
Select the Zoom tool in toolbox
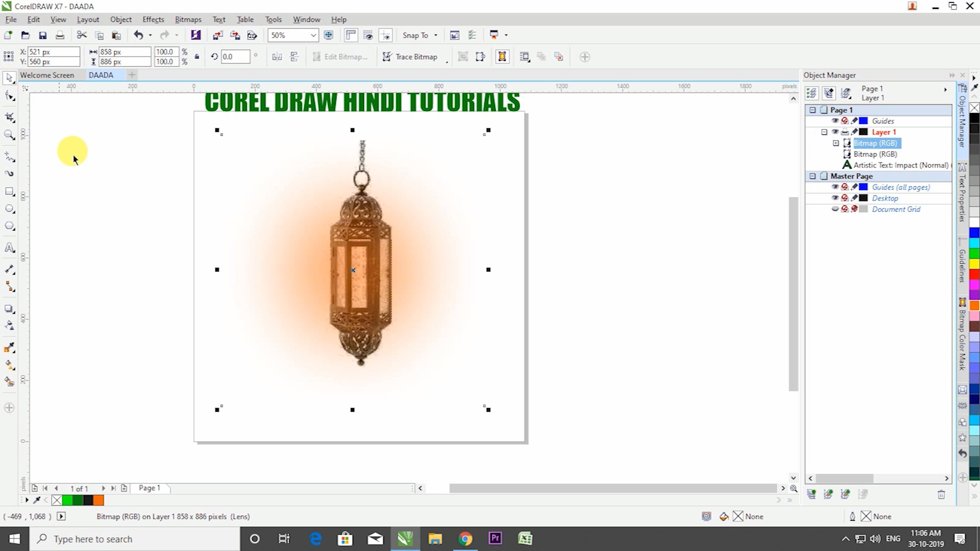[9, 135]
